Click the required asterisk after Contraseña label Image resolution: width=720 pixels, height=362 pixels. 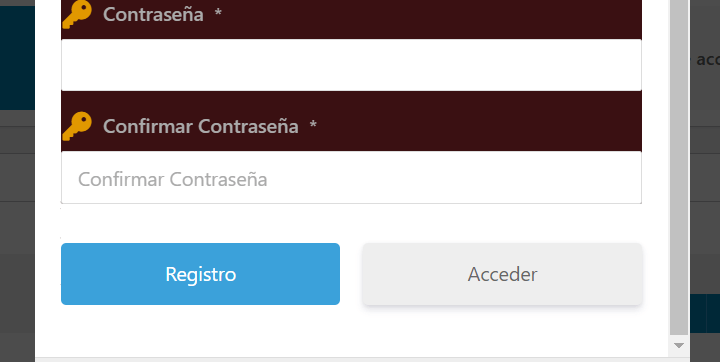218,12
